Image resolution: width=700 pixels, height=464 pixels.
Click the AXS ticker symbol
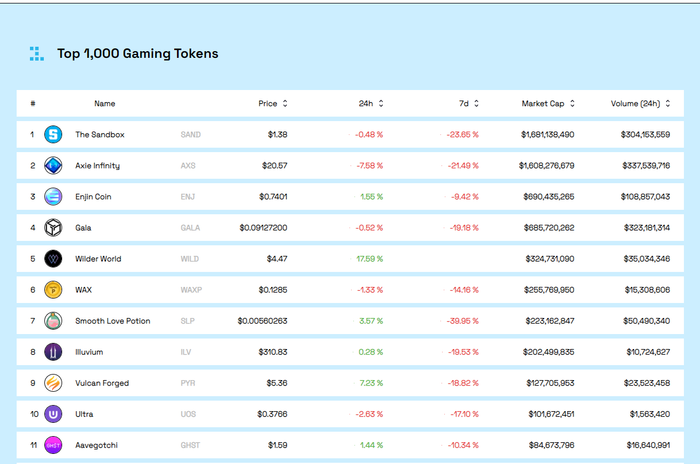point(188,166)
